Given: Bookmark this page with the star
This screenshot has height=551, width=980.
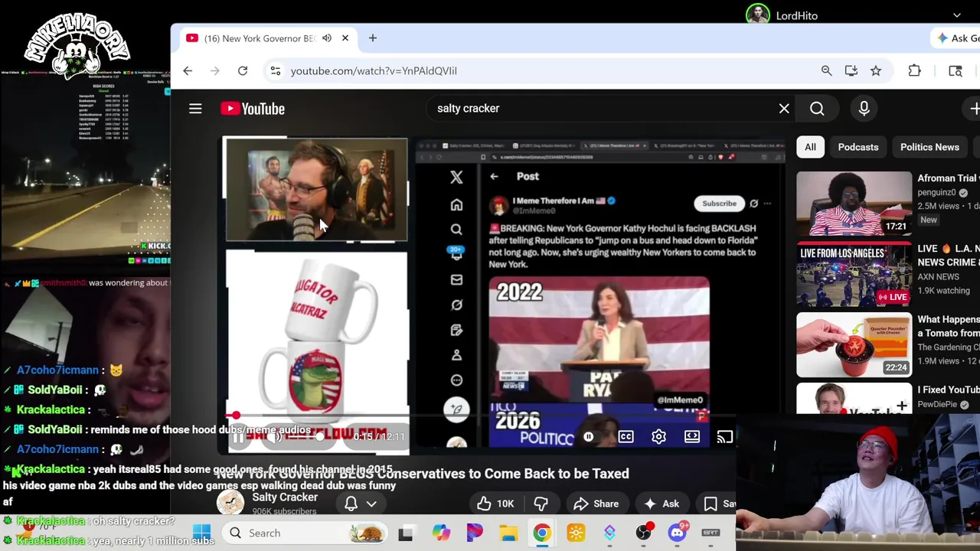Looking at the screenshot, I should point(876,70).
